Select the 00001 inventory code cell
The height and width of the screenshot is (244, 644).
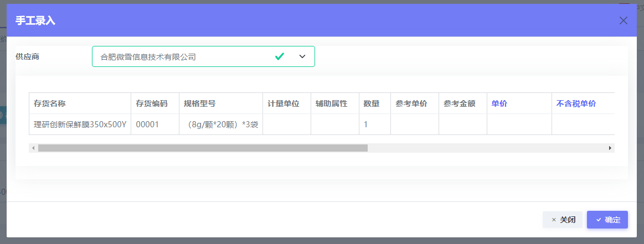click(155, 124)
